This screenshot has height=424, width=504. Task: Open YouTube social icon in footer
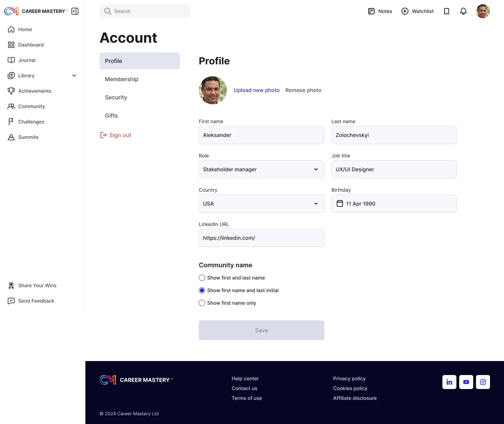click(466, 382)
